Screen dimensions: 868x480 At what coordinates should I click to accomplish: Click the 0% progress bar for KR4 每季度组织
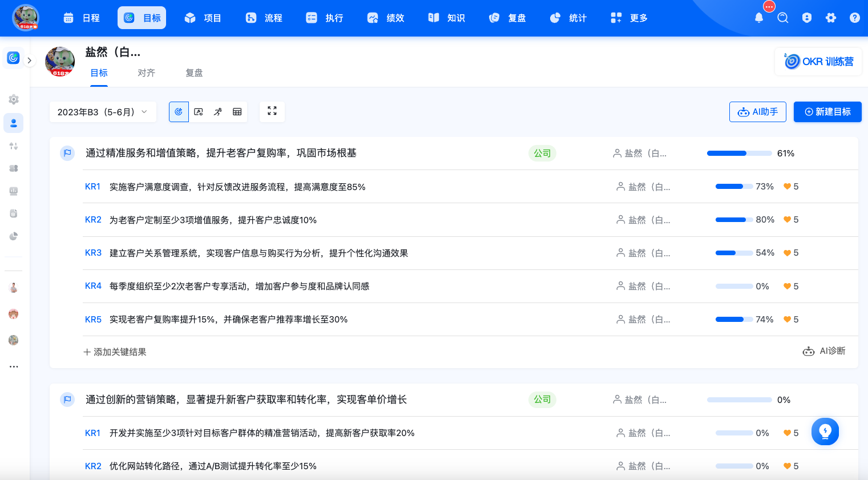(x=734, y=286)
